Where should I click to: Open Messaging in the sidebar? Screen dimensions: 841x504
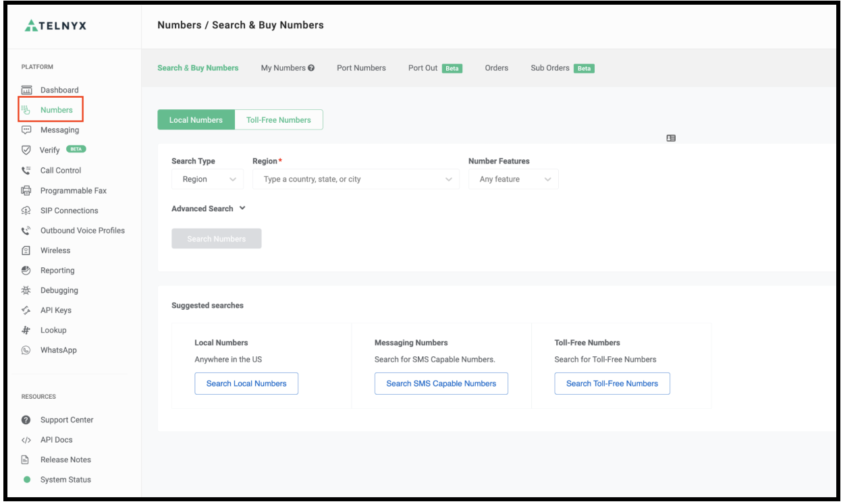[x=59, y=130]
